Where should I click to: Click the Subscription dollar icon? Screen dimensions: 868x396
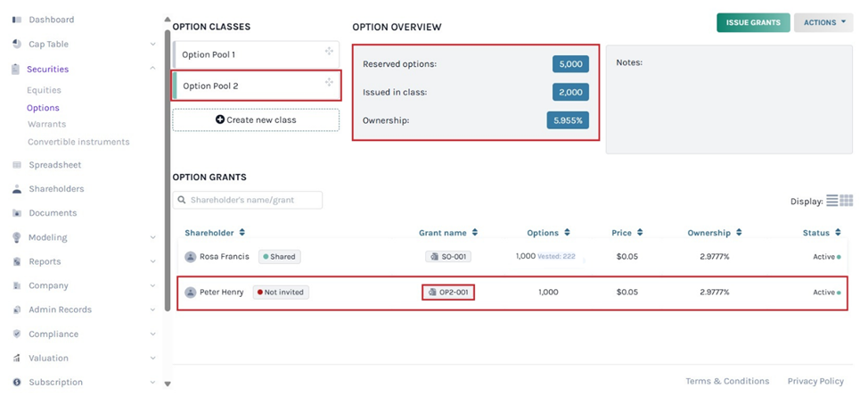[17, 382]
